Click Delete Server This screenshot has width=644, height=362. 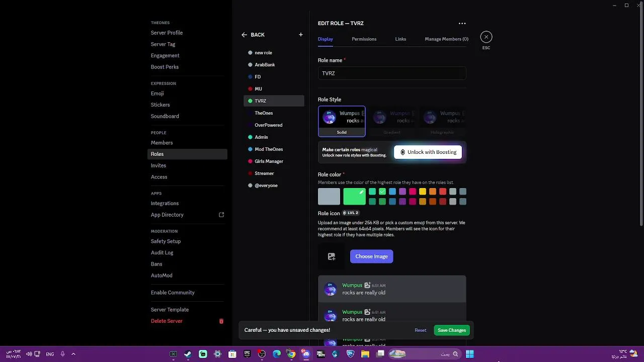point(167,321)
